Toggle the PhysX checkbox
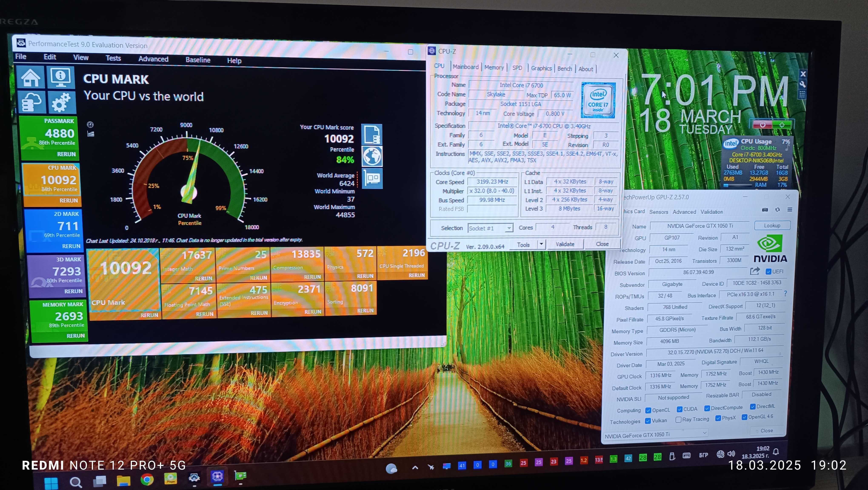The image size is (868, 490). [x=718, y=418]
